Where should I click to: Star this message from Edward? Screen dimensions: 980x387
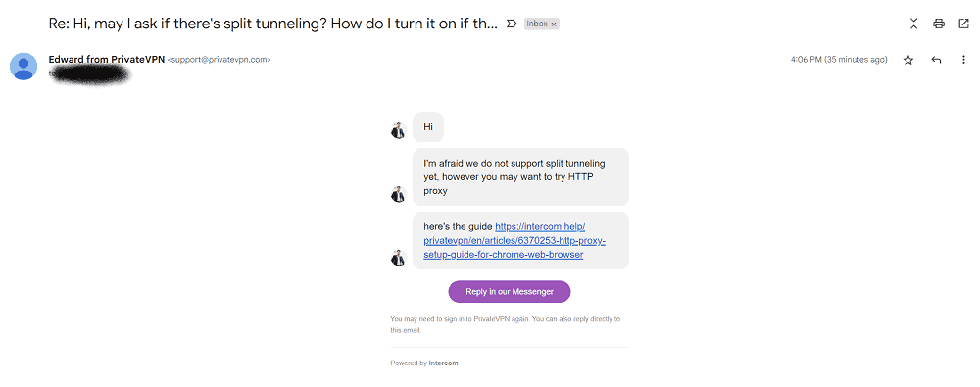[908, 60]
